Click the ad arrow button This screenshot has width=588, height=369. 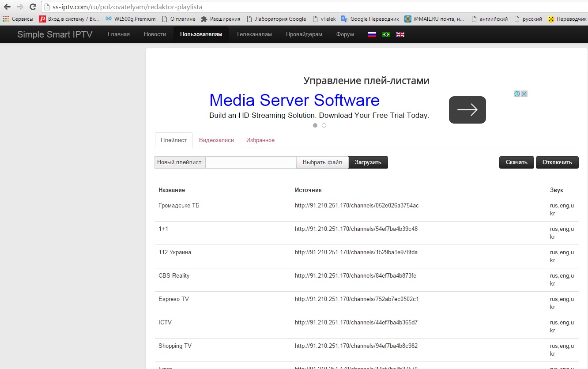[x=467, y=110]
